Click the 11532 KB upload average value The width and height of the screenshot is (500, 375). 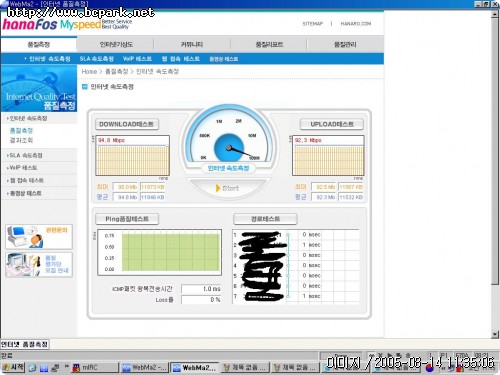(351, 197)
